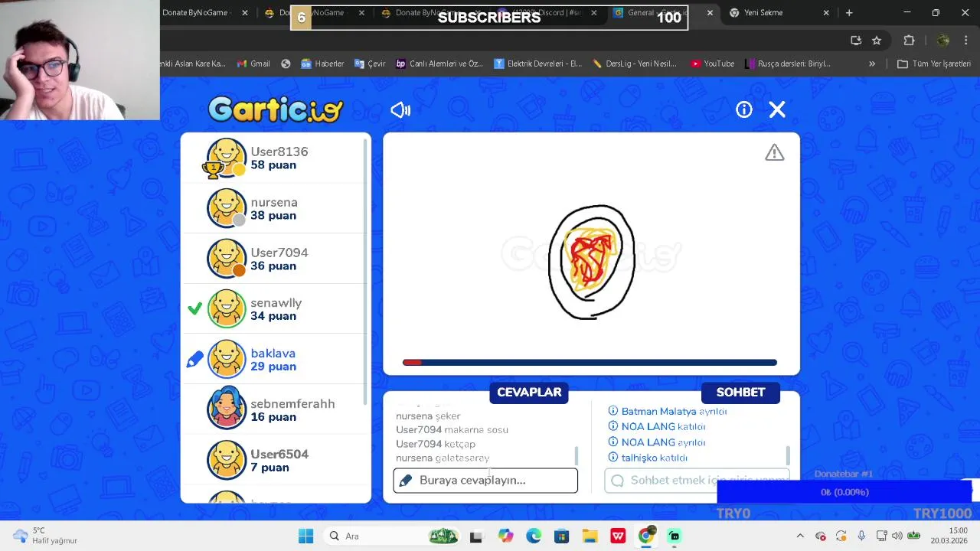
Task: Open the Windows Start menu
Action: click(305, 536)
